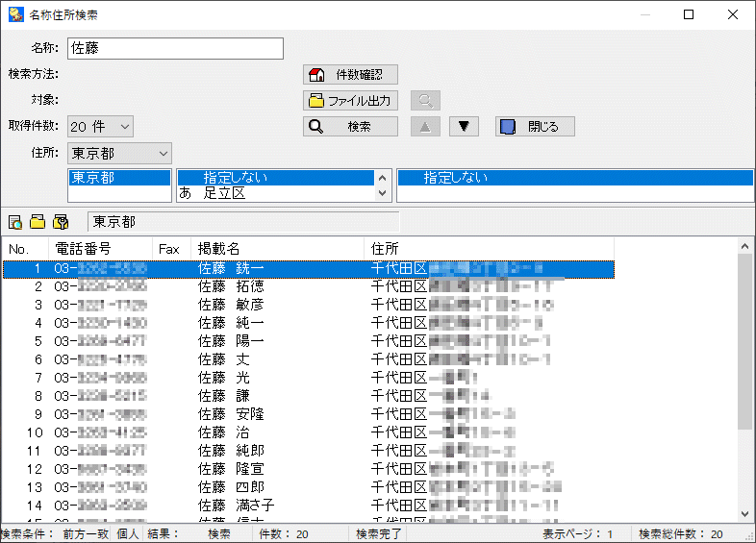Screen dimensions: 756x543
Task: Click the grayed magnifier button beside ファイル出力
Action: click(425, 101)
